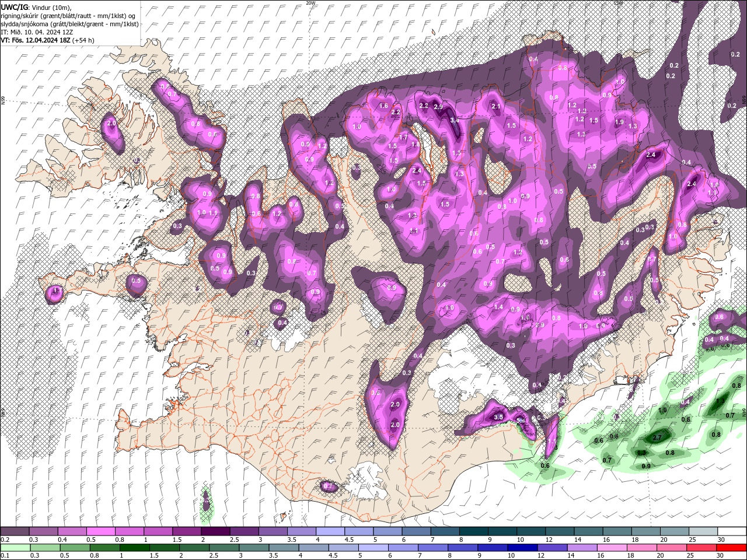Click the '20W' longitude label

310,3
